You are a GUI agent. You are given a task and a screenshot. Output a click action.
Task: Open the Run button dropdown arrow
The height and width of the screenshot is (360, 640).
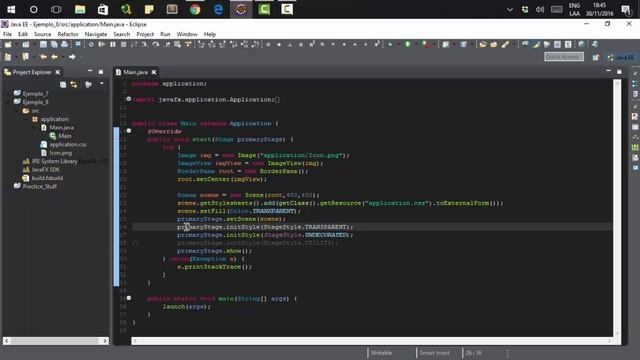click(416, 44)
